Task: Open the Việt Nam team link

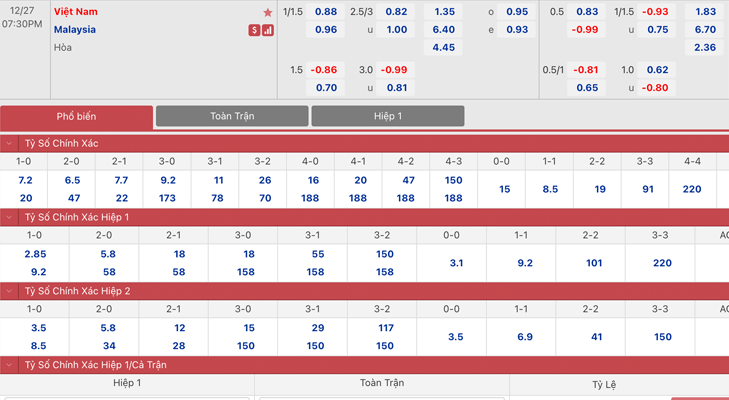Action: click(x=76, y=12)
